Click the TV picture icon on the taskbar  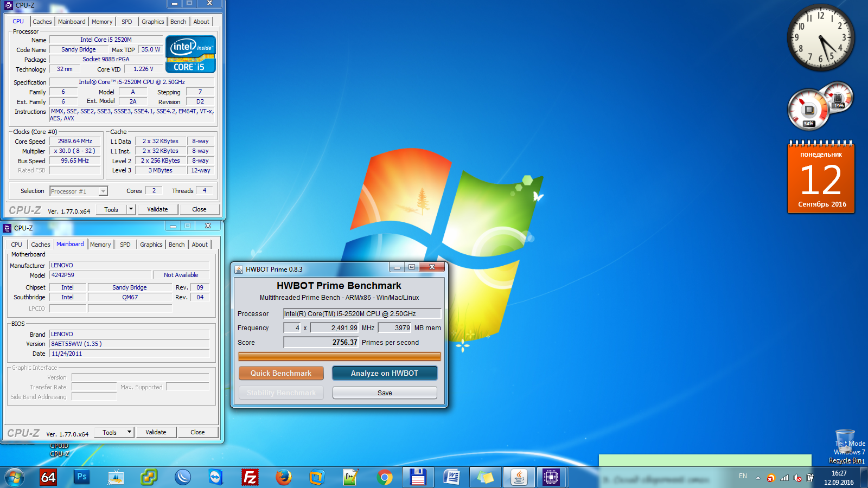coord(116,477)
